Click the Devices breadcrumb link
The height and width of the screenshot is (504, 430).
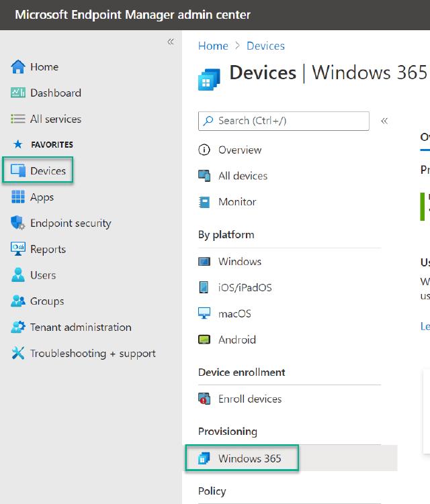click(x=265, y=46)
